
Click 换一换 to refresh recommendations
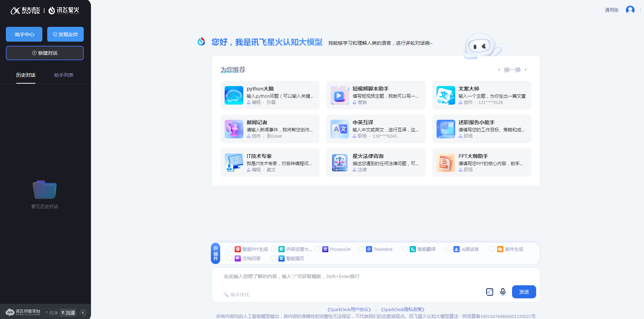[512, 70]
